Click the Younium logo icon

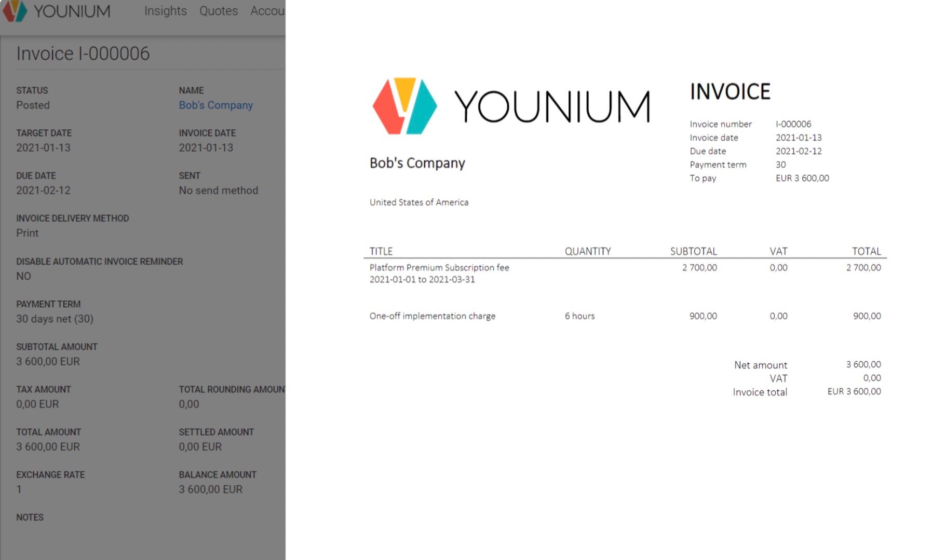(x=15, y=11)
